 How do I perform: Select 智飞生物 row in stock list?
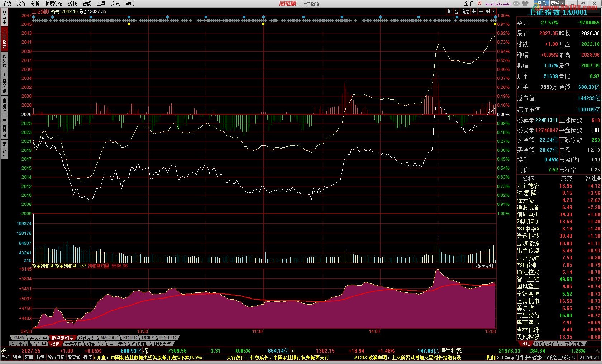click(x=559, y=279)
